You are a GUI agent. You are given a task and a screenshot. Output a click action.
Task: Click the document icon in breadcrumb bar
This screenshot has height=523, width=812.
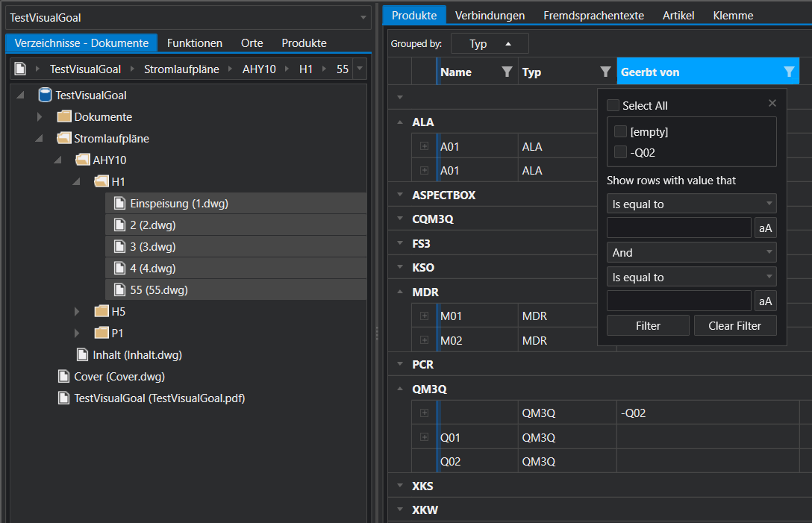(20, 69)
